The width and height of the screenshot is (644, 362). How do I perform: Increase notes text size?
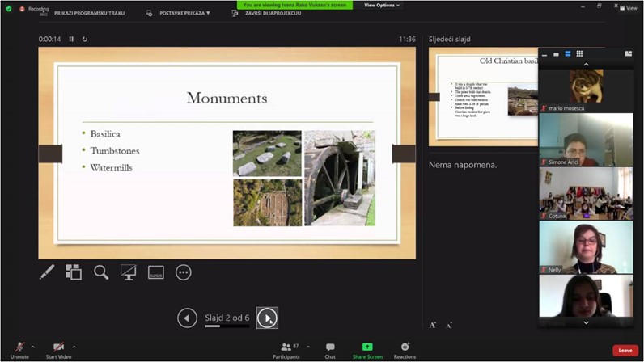(x=433, y=325)
